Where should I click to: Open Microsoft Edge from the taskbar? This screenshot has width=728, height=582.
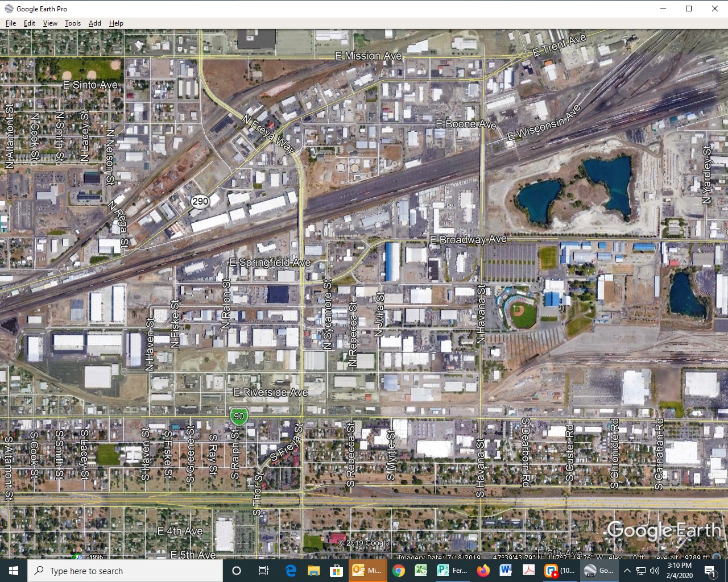(291, 571)
